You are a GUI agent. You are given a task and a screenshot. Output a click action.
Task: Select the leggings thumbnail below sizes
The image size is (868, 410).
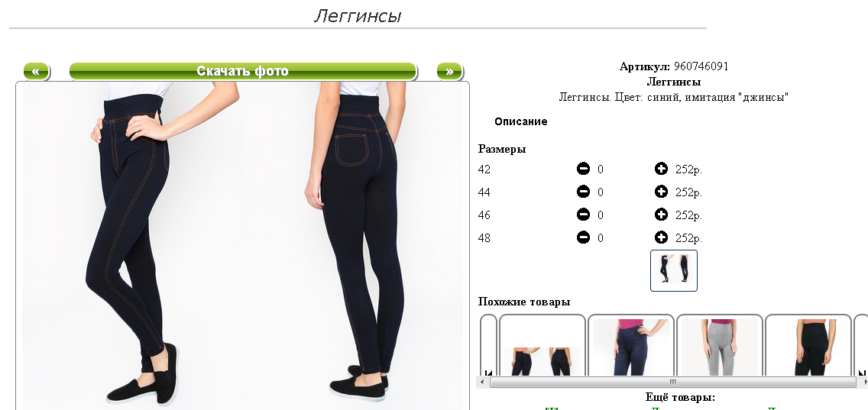point(674,270)
